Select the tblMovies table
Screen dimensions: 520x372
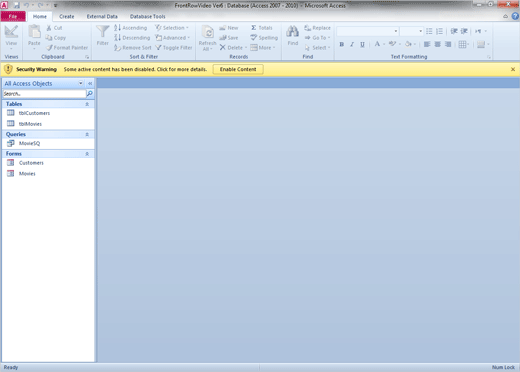48,124
